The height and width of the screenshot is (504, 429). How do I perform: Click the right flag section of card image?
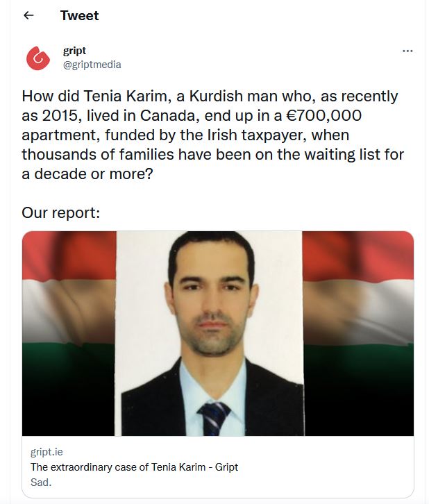click(x=358, y=333)
